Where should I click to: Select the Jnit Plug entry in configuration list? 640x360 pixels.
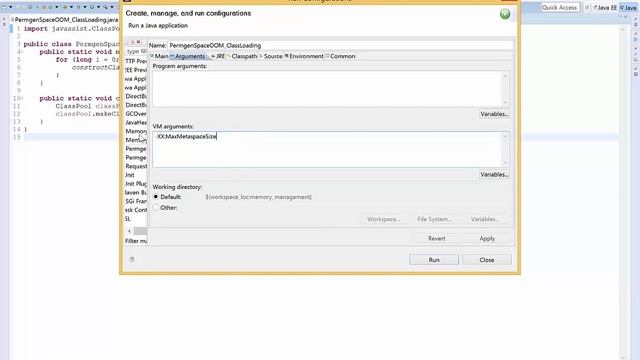(136, 184)
